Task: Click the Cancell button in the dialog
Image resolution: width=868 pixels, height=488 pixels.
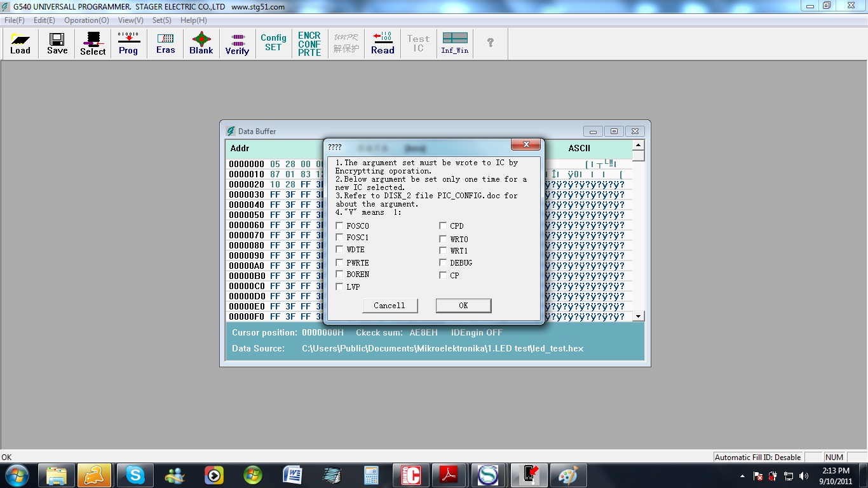Action: [x=390, y=306]
